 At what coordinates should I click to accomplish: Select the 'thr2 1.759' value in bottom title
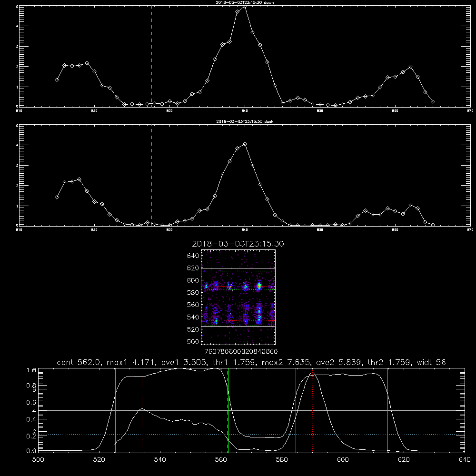389,362
